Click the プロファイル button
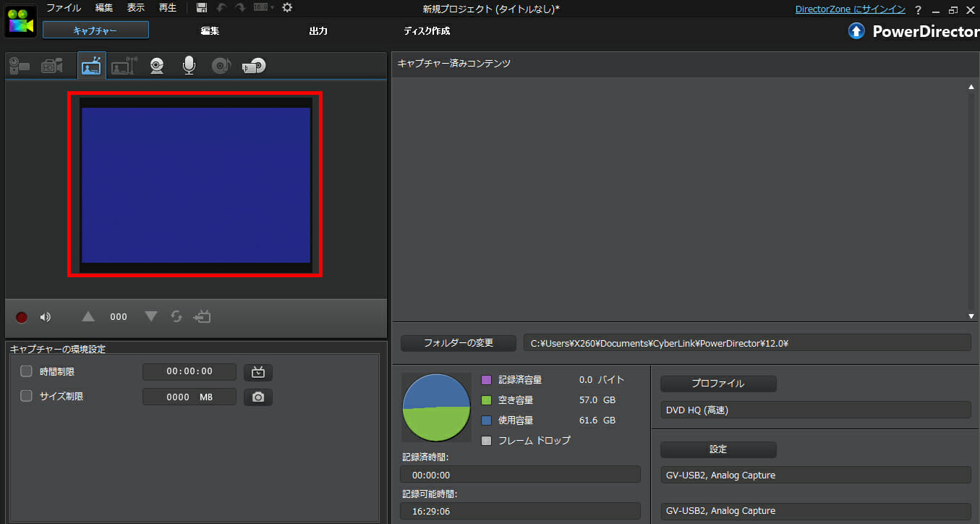The height and width of the screenshot is (524, 980). pyautogui.click(x=718, y=384)
